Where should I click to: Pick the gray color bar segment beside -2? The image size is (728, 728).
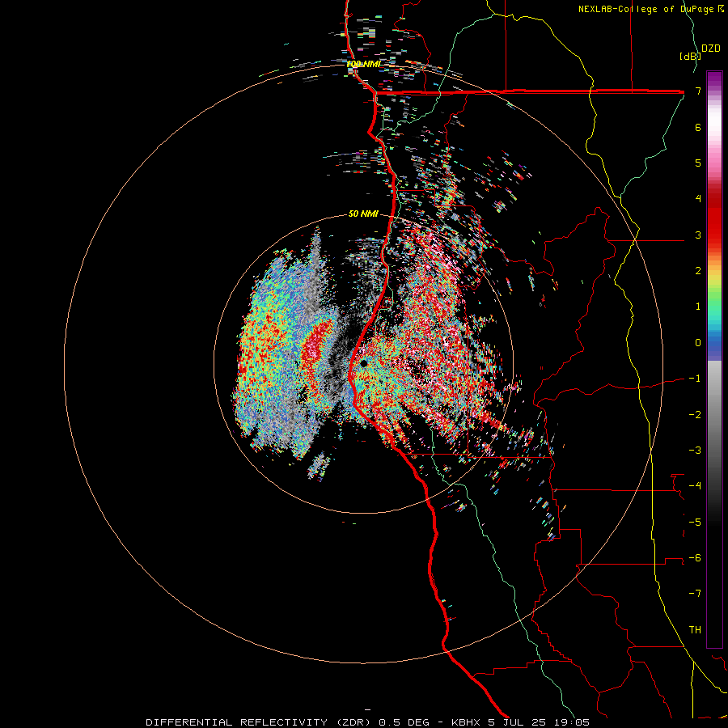point(714,414)
